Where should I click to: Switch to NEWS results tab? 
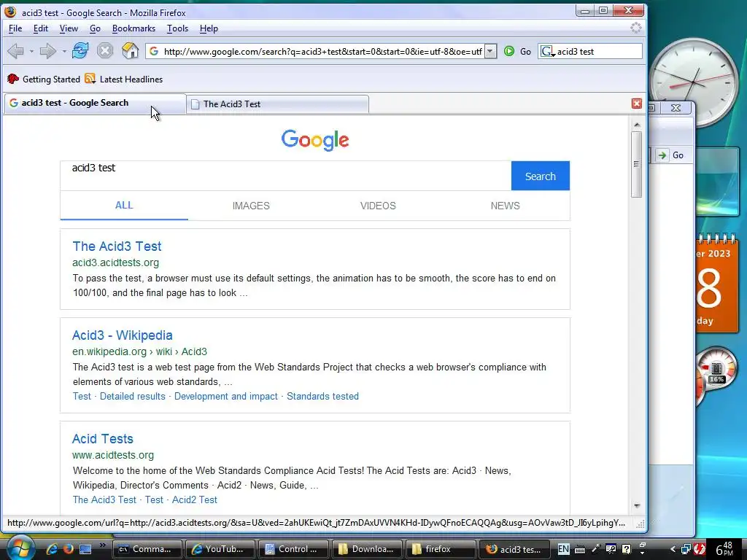pyautogui.click(x=505, y=206)
